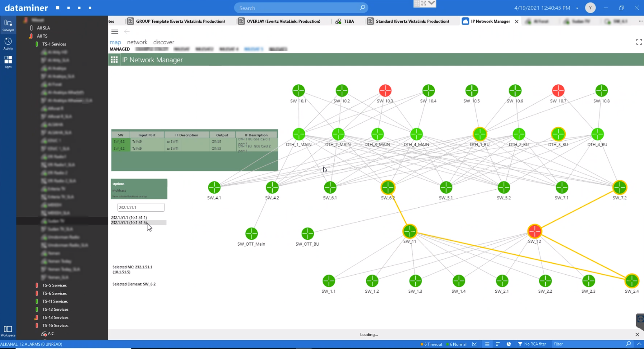Click the SW_4.1 switch node
644x349 pixels.
[x=214, y=187]
